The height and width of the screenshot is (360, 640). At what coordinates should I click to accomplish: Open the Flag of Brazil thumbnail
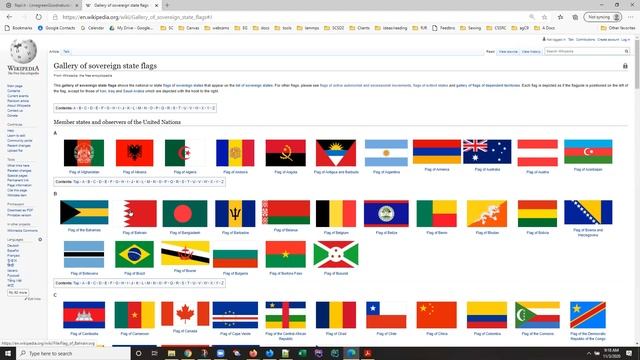[x=134, y=254]
